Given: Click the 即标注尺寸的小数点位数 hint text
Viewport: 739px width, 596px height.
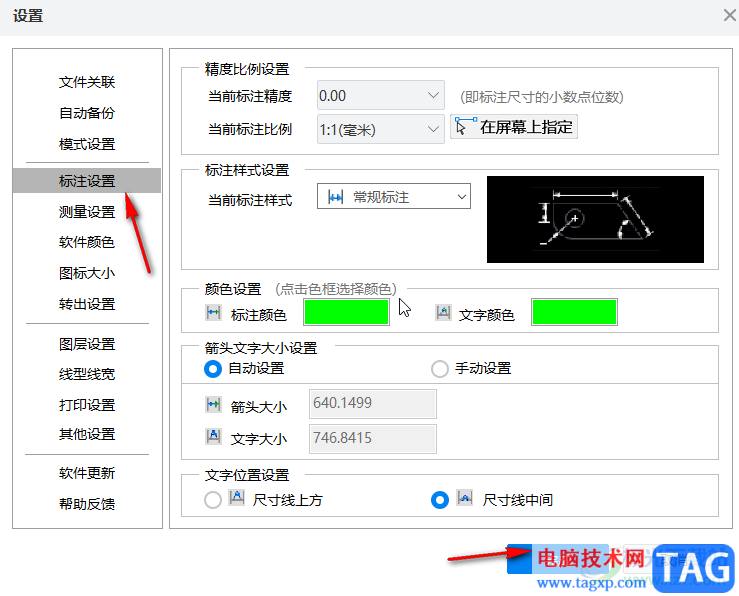Looking at the screenshot, I should tap(542, 97).
